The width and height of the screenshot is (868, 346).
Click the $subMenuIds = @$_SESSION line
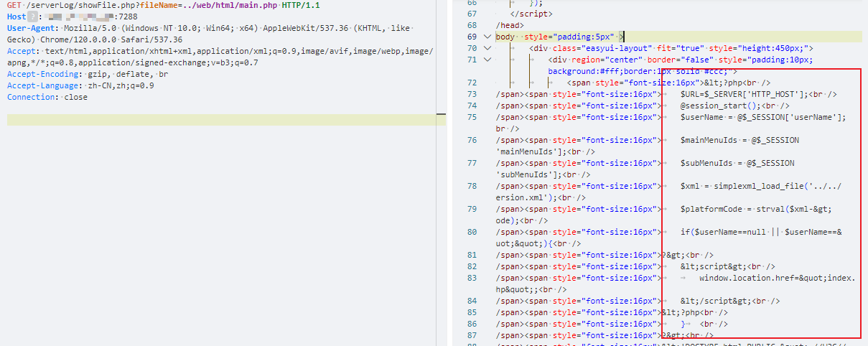coord(737,163)
